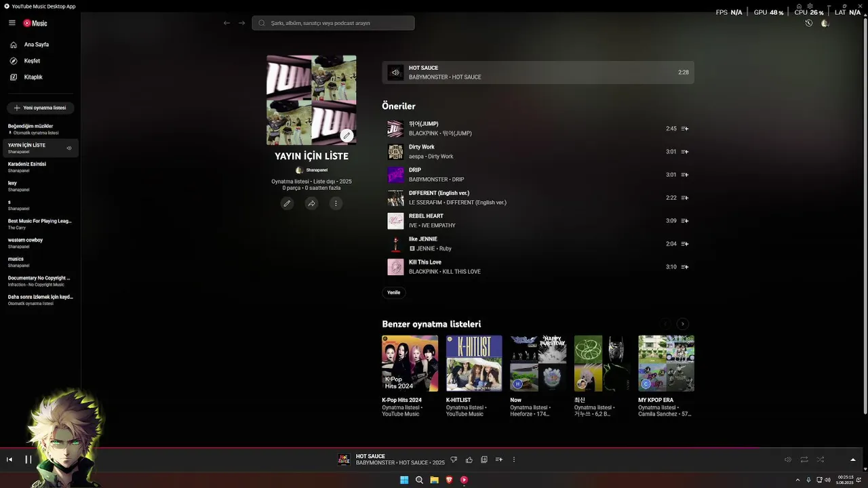
Task: Open the watch history icon
Action: [808, 23]
